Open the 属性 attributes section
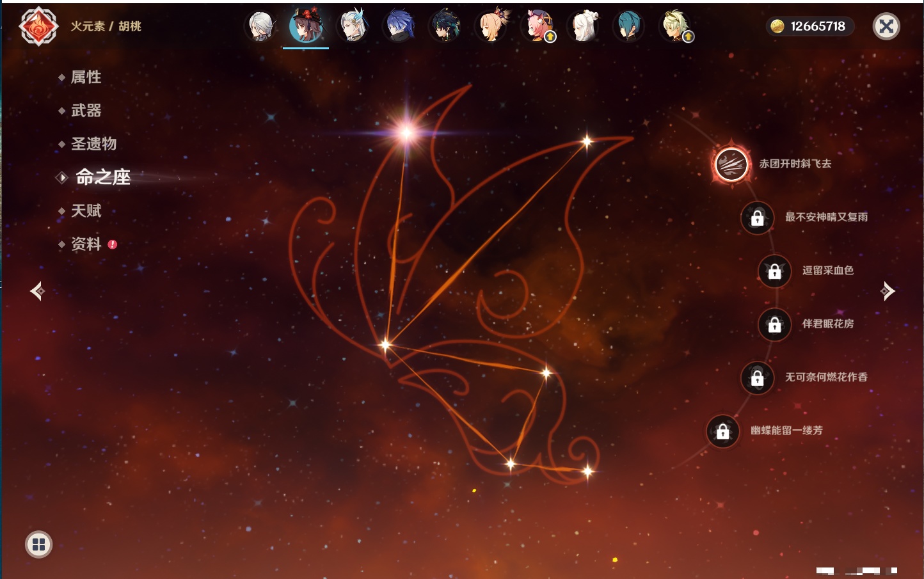Image resolution: width=924 pixels, height=579 pixels. point(86,77)
